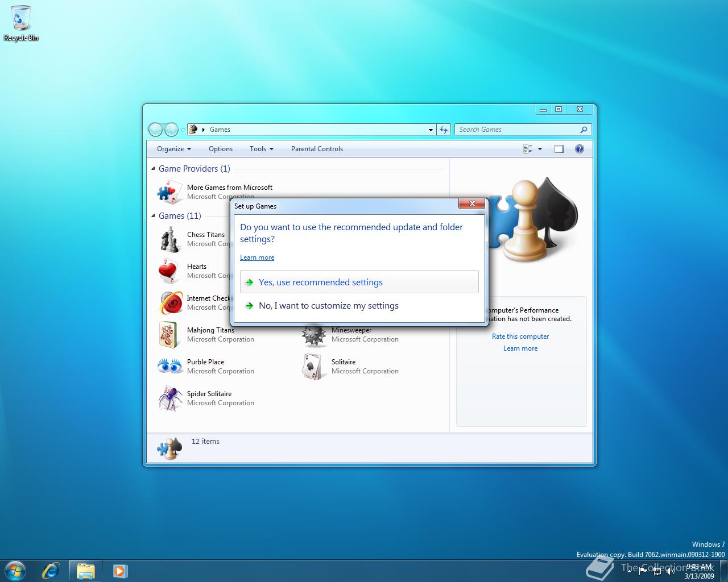This screenshot has width=728, height=582.
Task: Launch Mahjong Titans game icon
Action: click(169, 335)
